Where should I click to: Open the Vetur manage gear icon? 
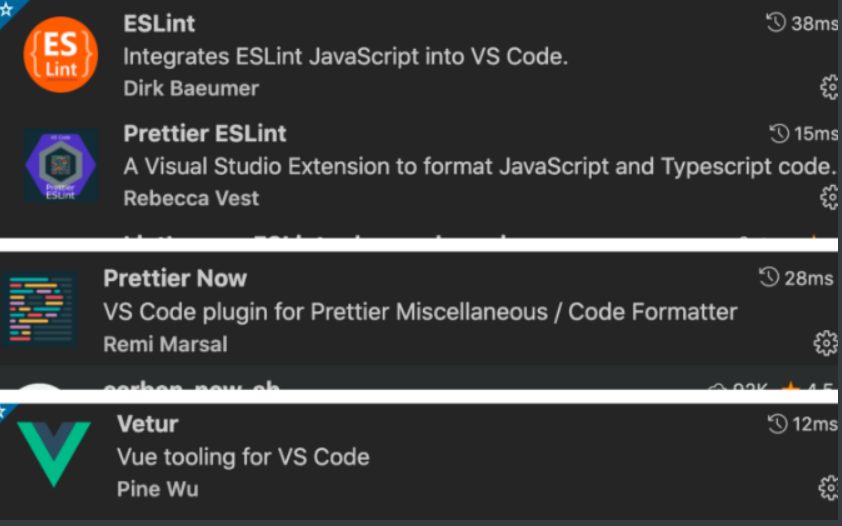(828, 488)
